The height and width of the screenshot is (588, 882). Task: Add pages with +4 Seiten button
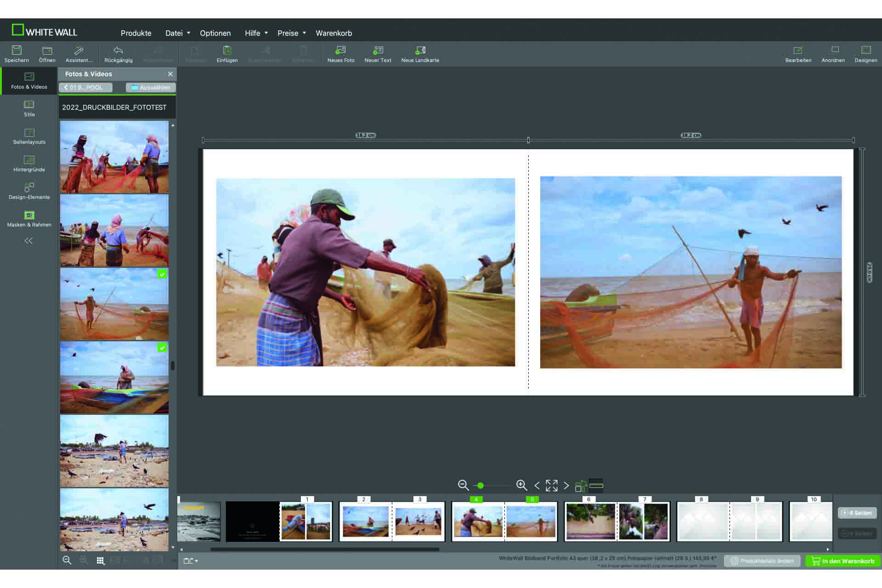click(857, 513)
